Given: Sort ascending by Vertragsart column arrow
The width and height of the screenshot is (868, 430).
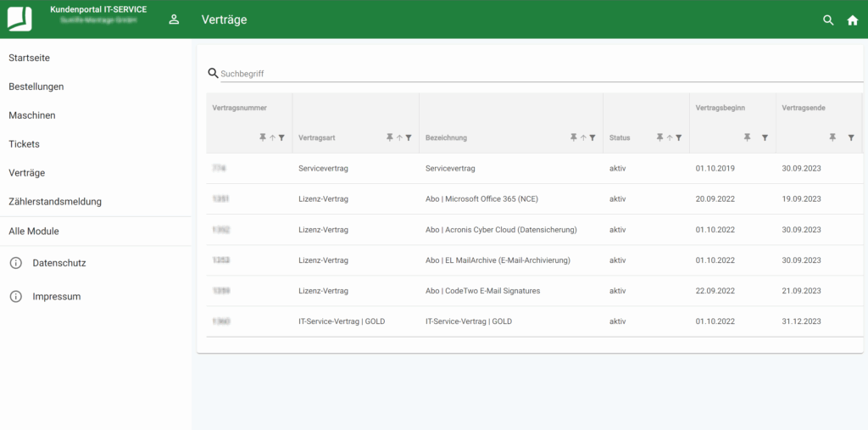Looking at the screenshot, I should pos(399,137).
